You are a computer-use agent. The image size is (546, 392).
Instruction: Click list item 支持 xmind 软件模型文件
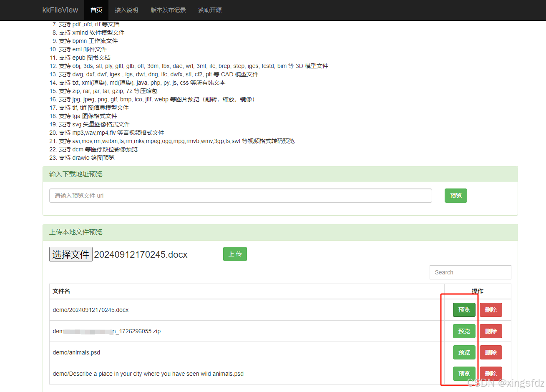pos(91,33)
